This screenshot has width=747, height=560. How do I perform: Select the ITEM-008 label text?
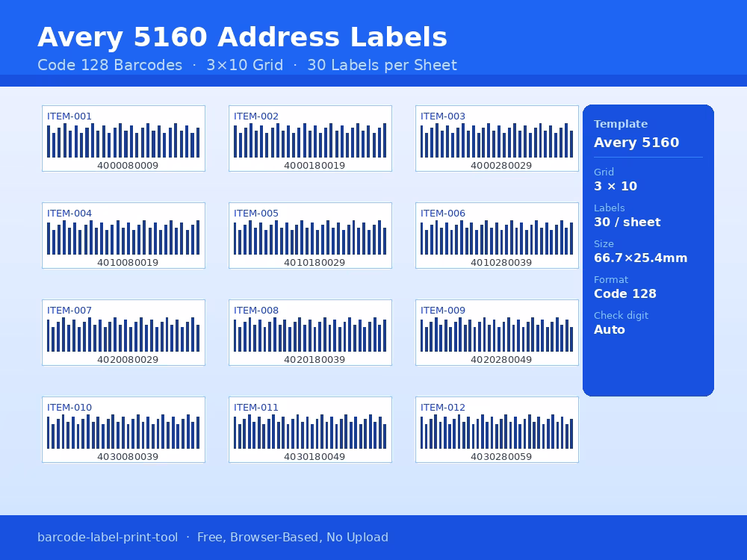[255, 311]
